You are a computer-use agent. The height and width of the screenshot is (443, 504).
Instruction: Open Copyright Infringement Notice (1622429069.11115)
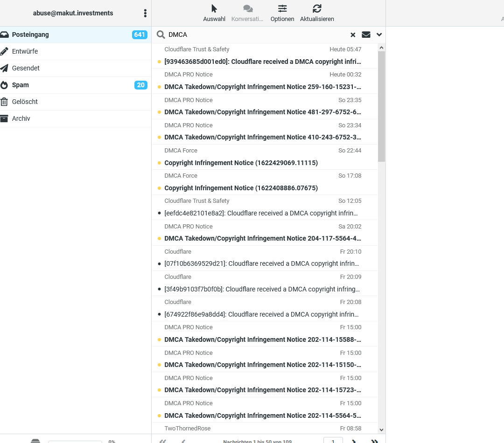(265, 157)
